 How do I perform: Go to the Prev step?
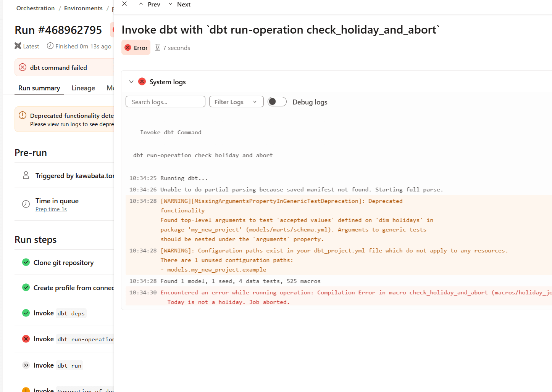coord(150,4)
